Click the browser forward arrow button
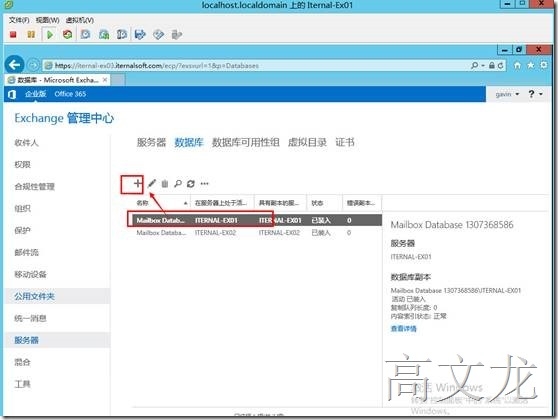This screenshot has height=420, width=558. [x=33, y=65]
